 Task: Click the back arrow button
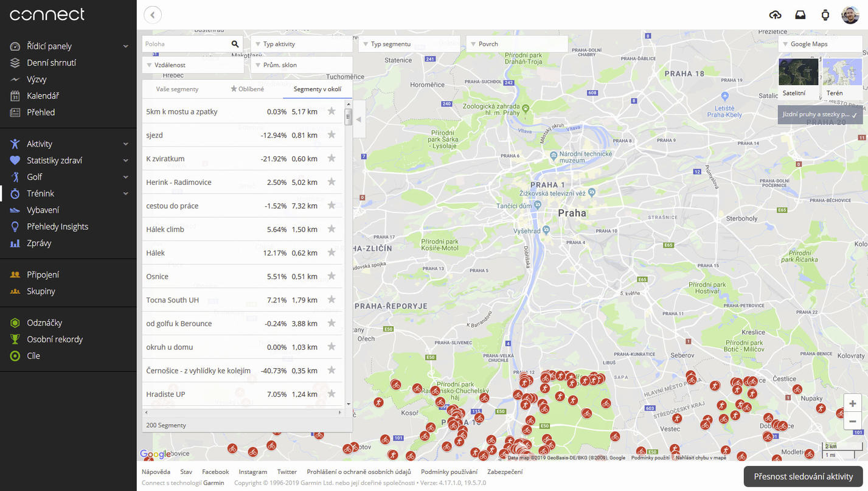point(153,15)
